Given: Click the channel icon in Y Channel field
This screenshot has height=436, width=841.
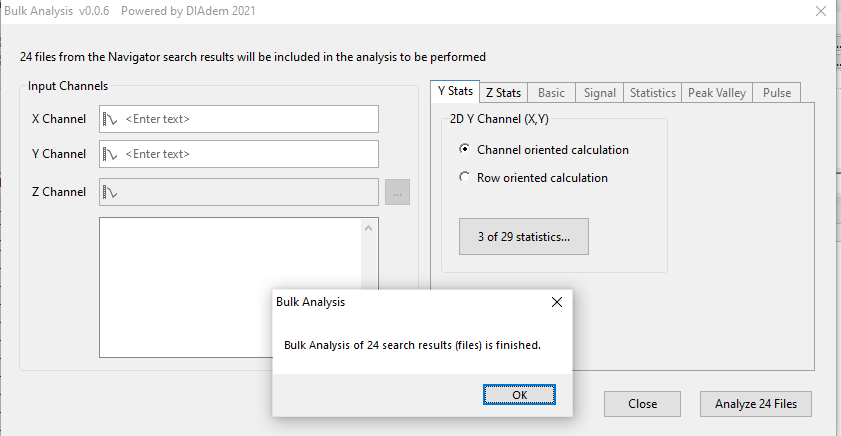Looking at the screenshot, I should (111, 154).
